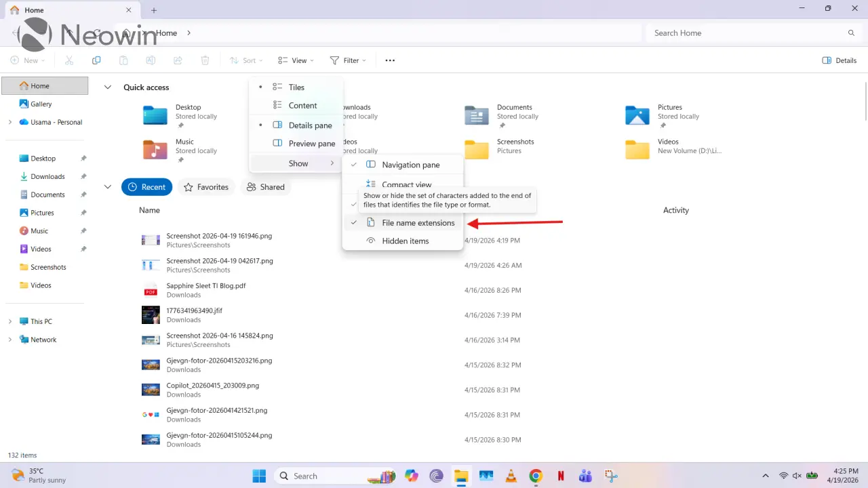Image resolution: width=868 pixels, height=488 pixels.
Task: Click the Share icon in the toolbar
Action: [178, 60]
